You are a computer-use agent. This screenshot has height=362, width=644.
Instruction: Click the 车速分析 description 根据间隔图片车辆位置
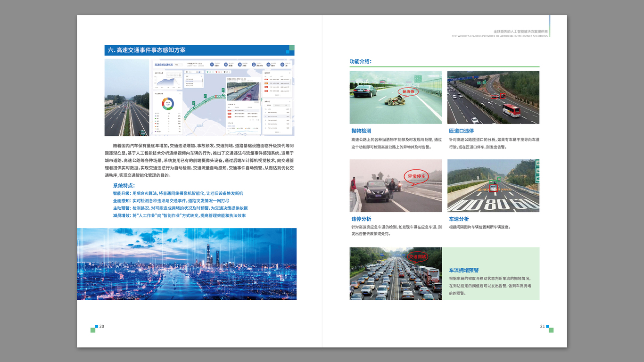479,227
